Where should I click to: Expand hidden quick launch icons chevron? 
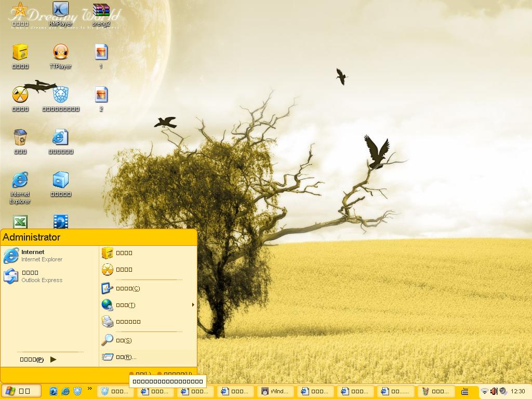(89, 388)
